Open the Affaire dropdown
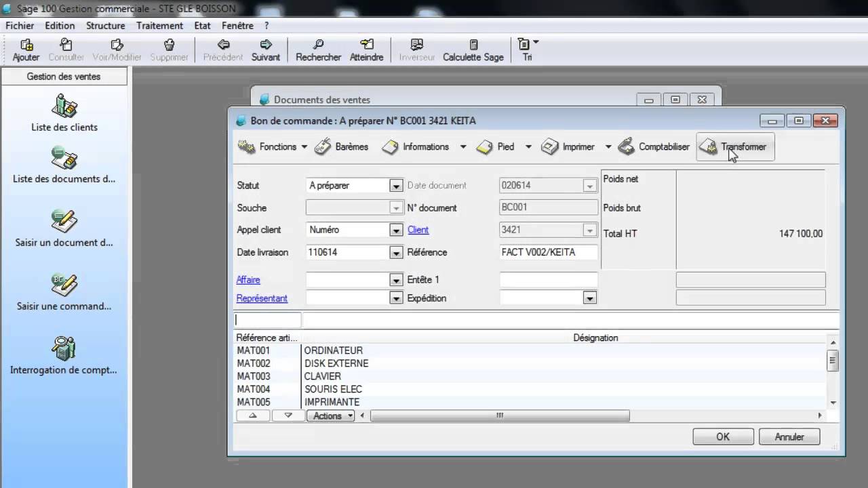The image size is (868, 488). pyautogui.click(x=396, y=280)
